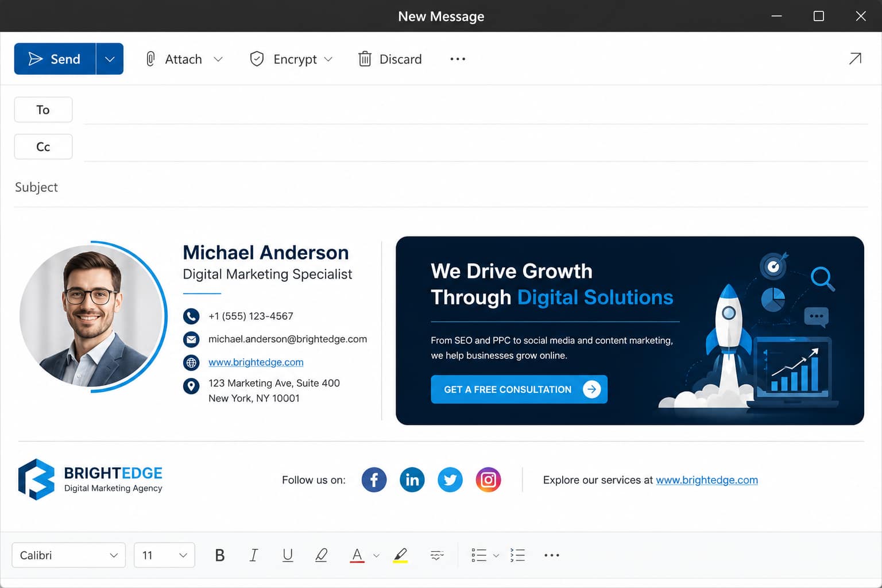
Task: Apply the yellow text highlight color
Action: 400,555
